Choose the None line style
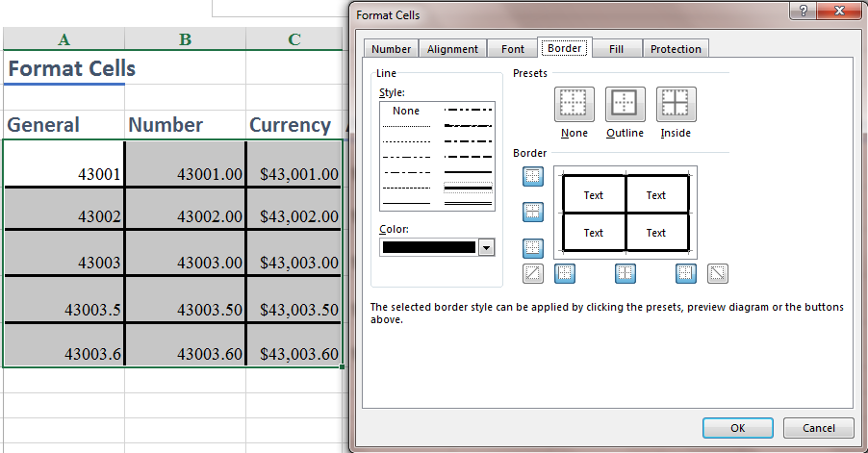Image resolution: width=868 pixels, height=453 pixels. 406,112
